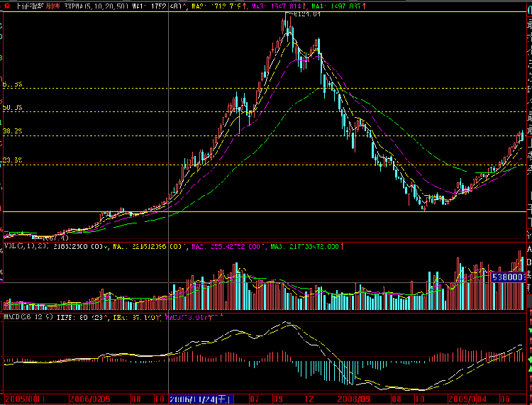Select the 23.6% Fibonacci retracement label
This screenshot has width=532, height=405.
coord(13,160)
